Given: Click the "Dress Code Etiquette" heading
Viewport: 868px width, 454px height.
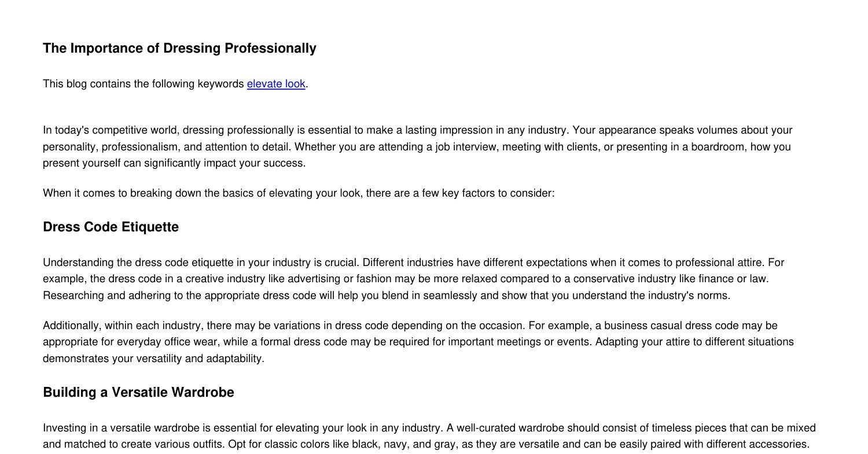Looking at the screenshot, I should tap(111, 227).
